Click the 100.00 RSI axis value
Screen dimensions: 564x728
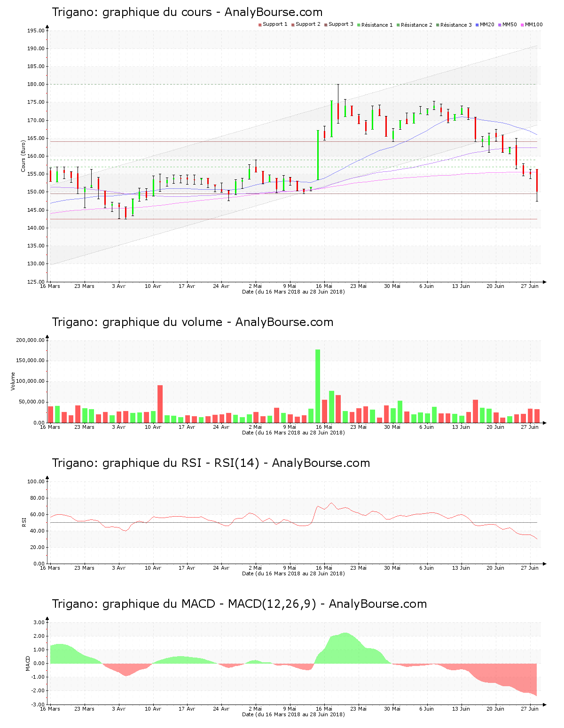pos(36,481)
